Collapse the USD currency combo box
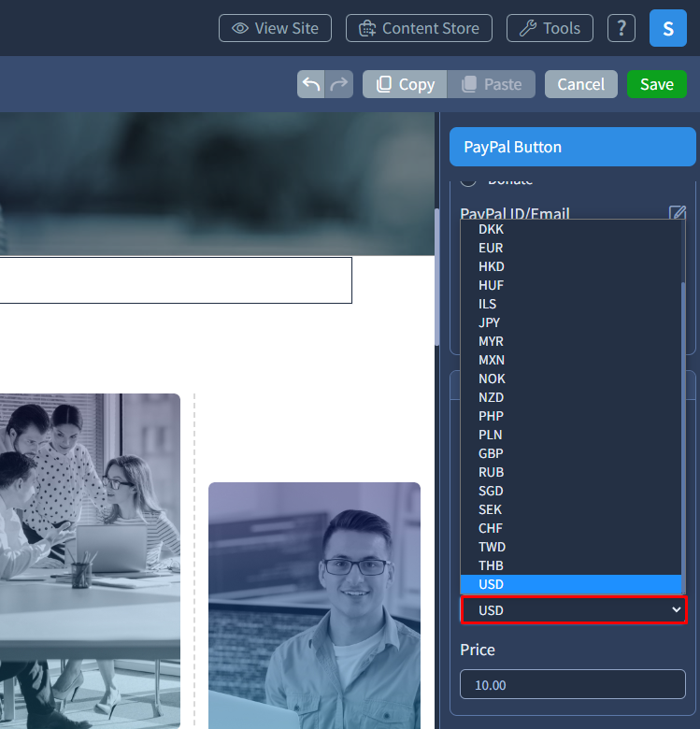The image size is (700, 729). click(x=573, y=610)
